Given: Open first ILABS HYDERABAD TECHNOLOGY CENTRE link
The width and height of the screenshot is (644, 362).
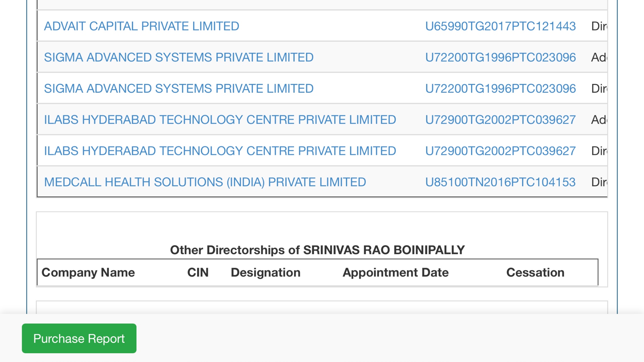Looking at the screenshot, I should (220, 120).
